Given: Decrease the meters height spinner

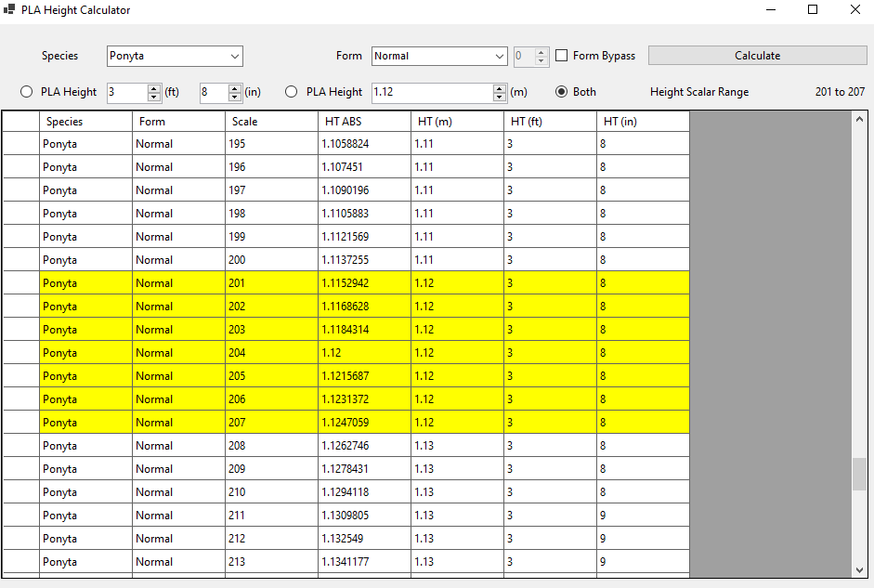Looking at the screenshot, I should 500,97.
